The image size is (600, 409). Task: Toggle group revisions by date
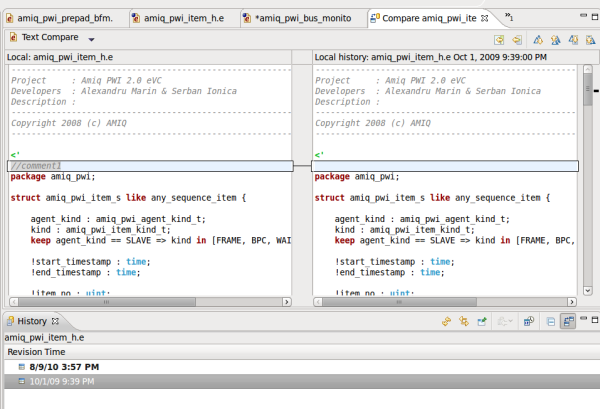click(529, 321)
